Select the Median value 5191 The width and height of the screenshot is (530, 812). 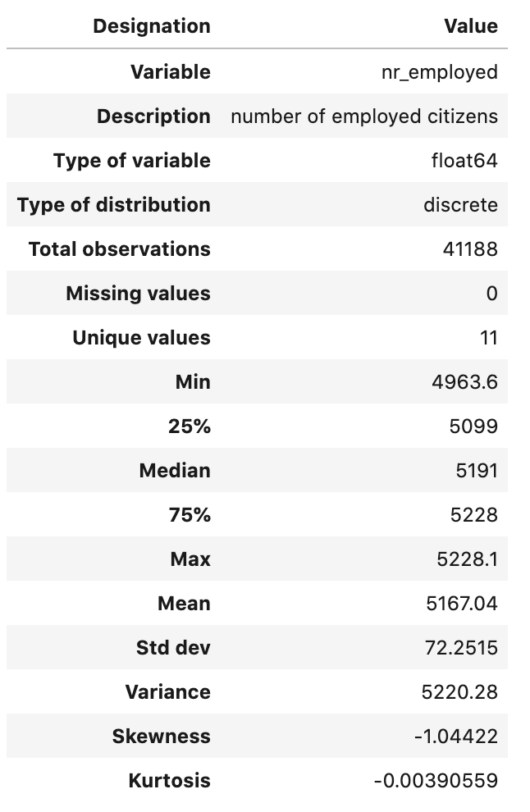(x=477, y=471)
